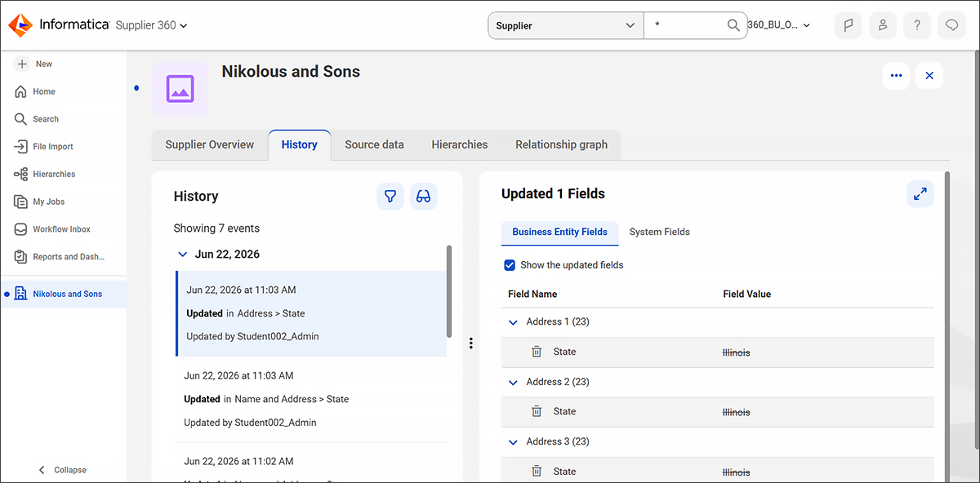
Task: Collapse the Address 3 (23) group
Action: coord(513,441)
